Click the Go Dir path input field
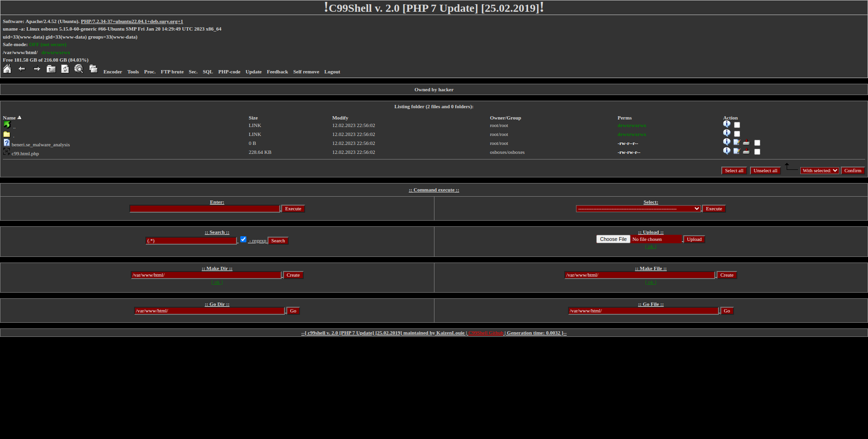The image size is (868, 439). pyautogui.click(x=210, y=311)
